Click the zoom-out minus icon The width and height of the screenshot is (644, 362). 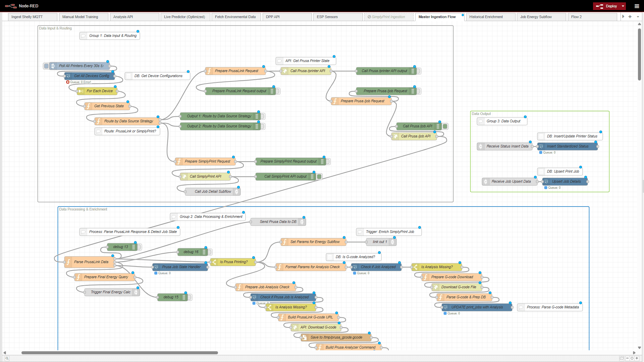[627, 358]
